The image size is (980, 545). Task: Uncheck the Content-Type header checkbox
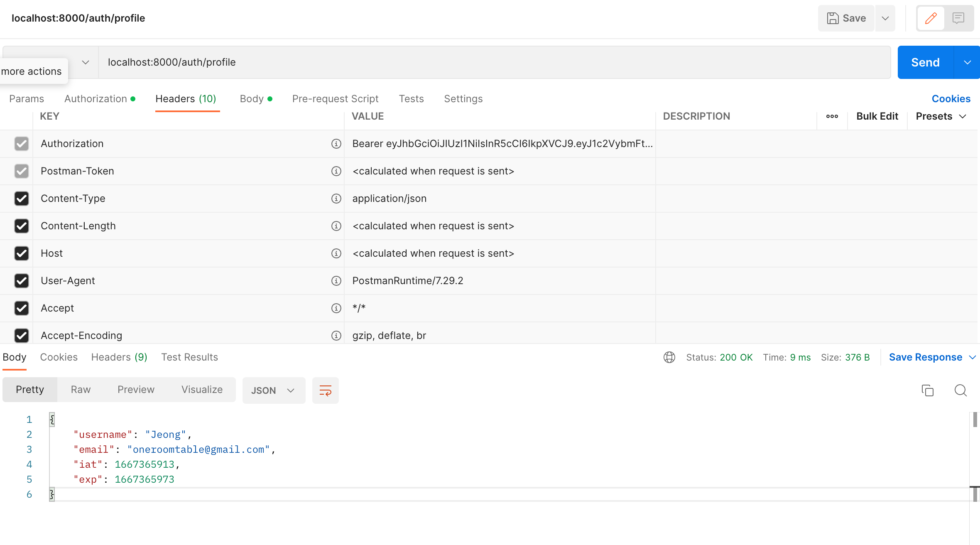[22, 199]
